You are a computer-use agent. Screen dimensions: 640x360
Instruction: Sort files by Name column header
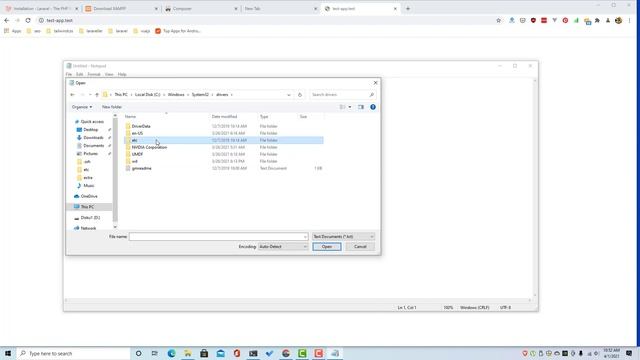point(131,117)
